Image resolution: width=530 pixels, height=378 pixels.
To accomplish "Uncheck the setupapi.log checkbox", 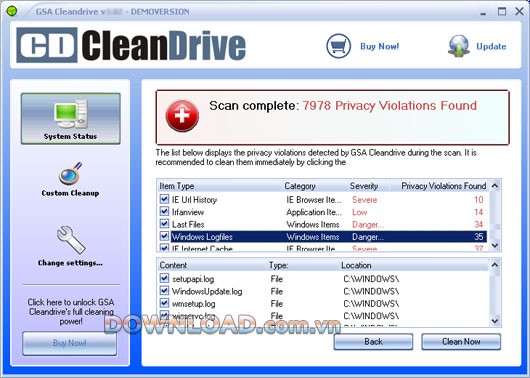I will point(164,279).
